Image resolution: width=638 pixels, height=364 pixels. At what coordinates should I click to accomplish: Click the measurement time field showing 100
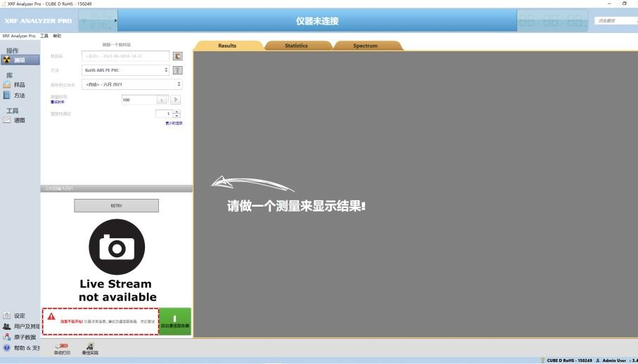137,100
